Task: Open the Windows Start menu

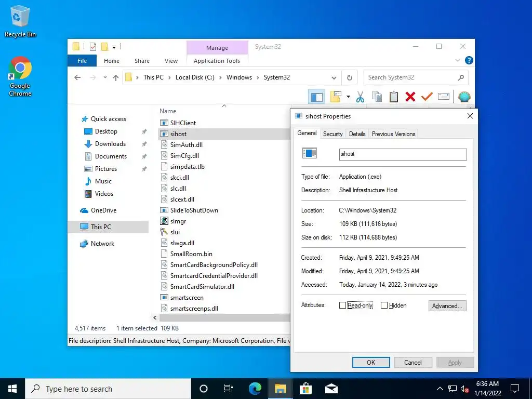Action: pos(12,389)
